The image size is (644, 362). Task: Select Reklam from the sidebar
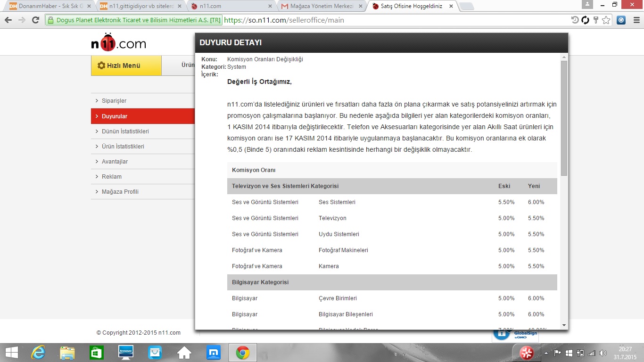tap(143, 176)
